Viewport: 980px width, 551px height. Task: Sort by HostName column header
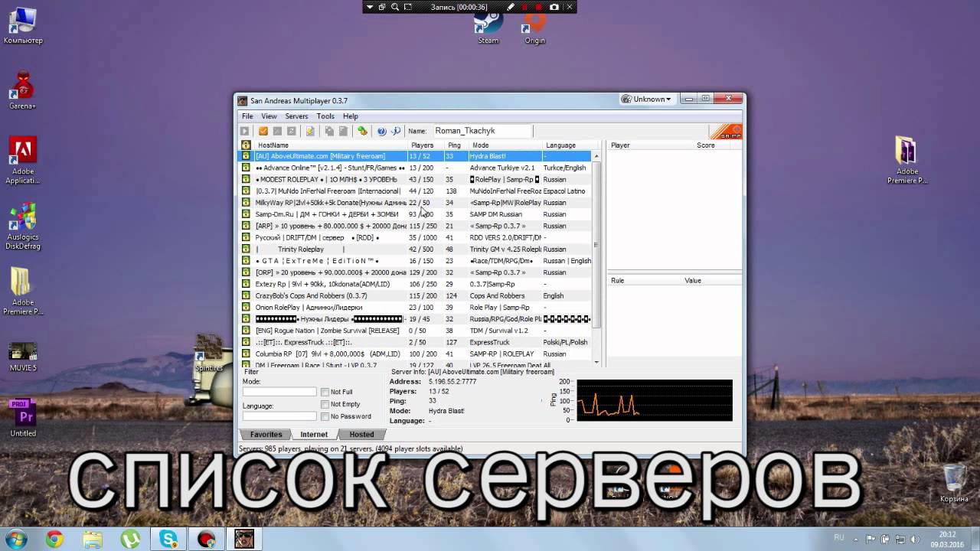(330, 145)
